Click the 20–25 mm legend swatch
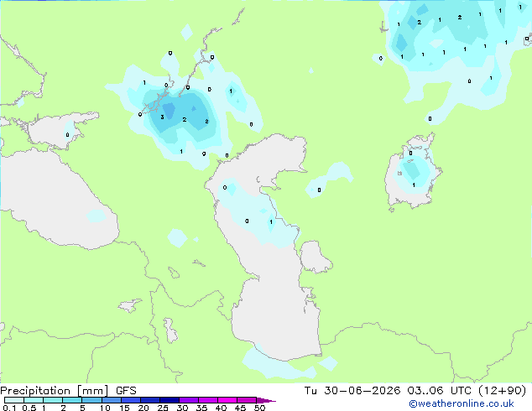Screen dimensions: 532x411 click(x=150, y=400)
